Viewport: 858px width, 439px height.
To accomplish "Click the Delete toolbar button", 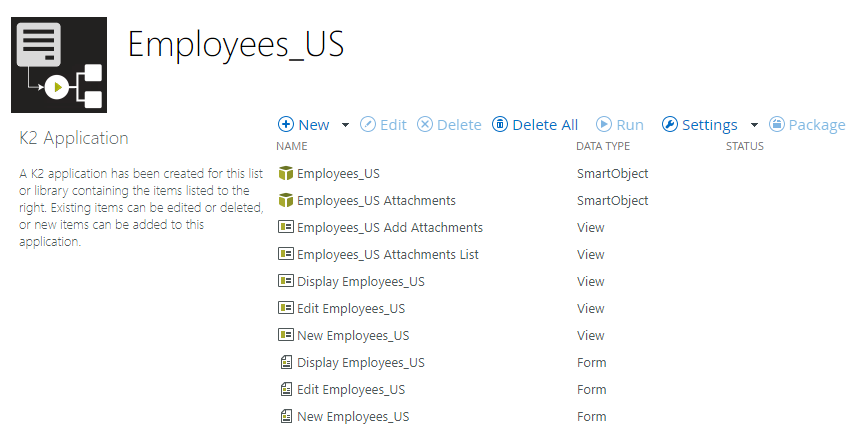I will click(x=449, y=125).
